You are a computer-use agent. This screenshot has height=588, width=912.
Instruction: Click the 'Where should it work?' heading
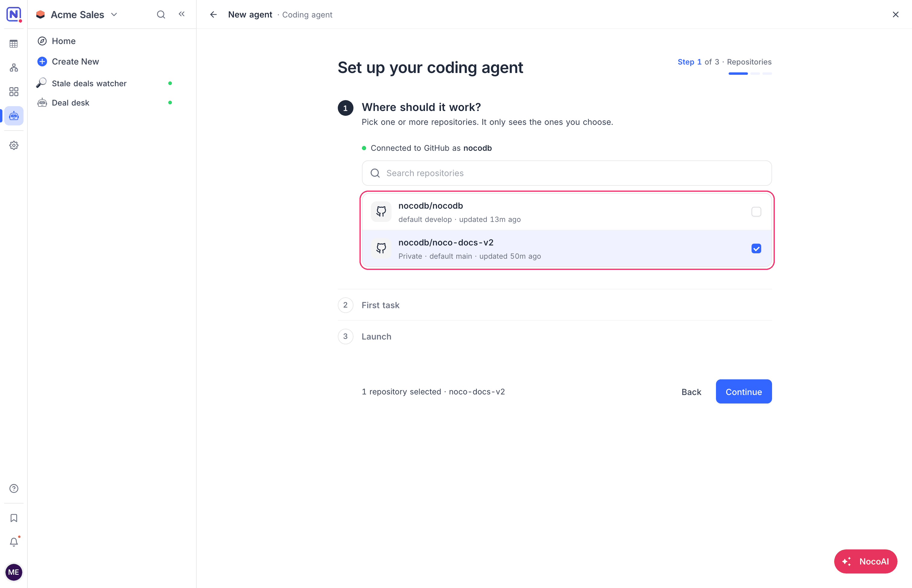(x=421, y=107)
